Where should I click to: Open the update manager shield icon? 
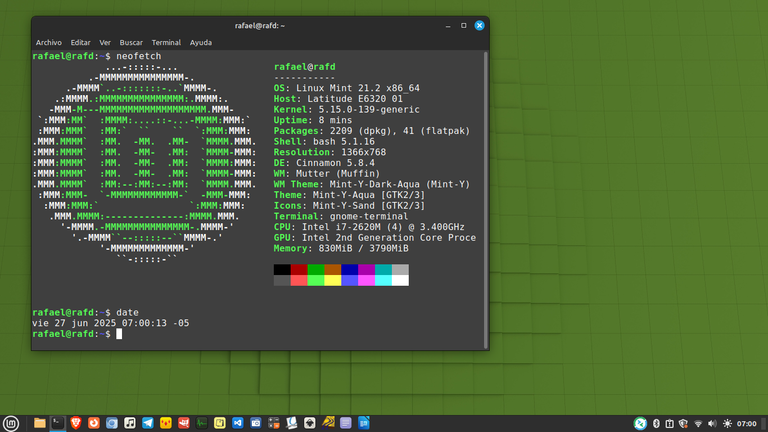click(x=683, y=423)
